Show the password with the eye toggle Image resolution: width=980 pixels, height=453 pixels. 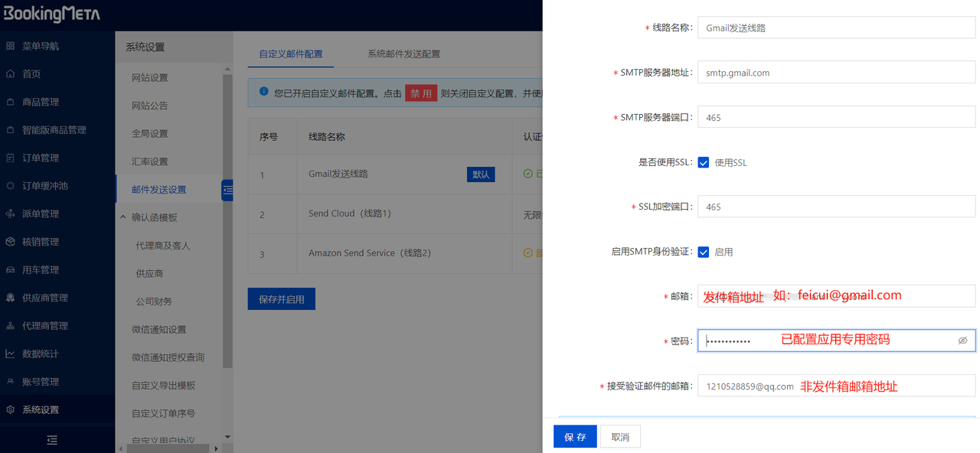[x=962, y=341]
